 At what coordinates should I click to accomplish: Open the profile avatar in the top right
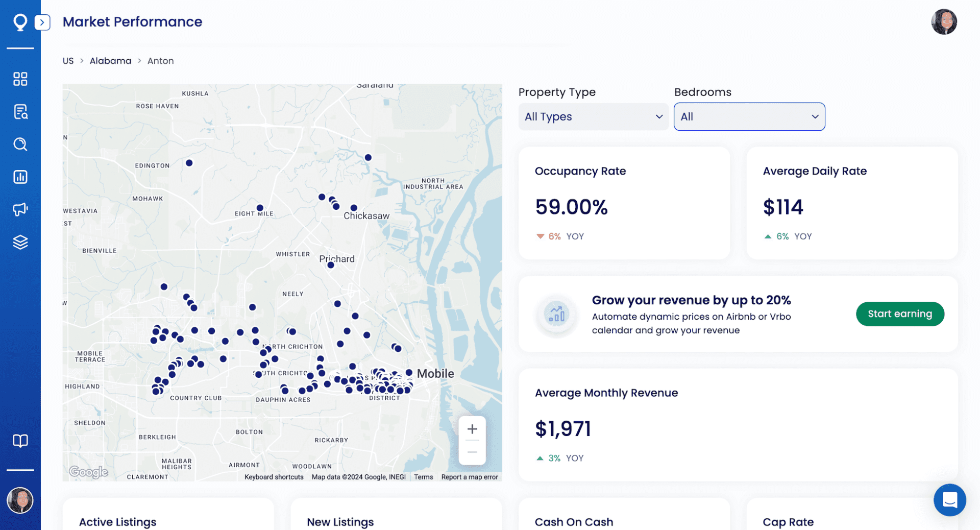click(x=944, y=22)
